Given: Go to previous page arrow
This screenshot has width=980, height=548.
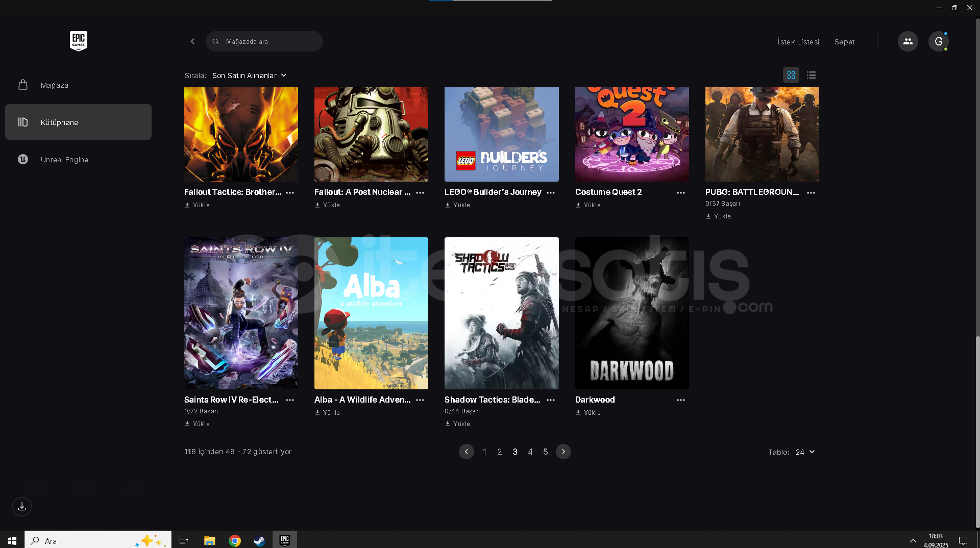Looking at the screenshot, I should 466,452.
